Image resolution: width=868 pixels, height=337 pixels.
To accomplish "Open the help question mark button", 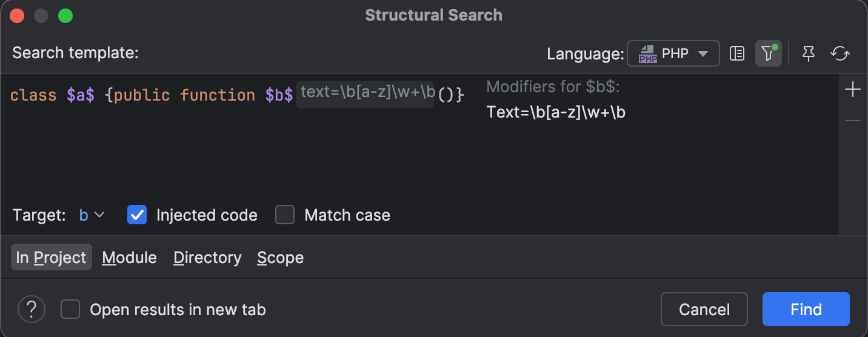I will pyautogui.click(x=32, y=310).
